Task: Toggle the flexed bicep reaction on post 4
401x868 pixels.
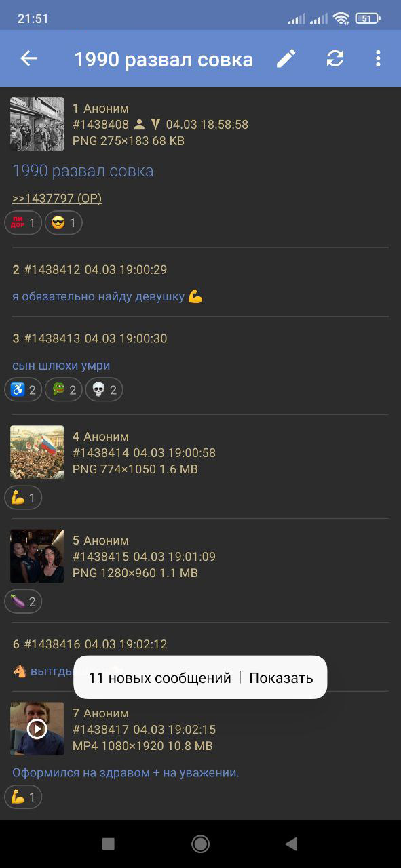Action: coord(23,498)
